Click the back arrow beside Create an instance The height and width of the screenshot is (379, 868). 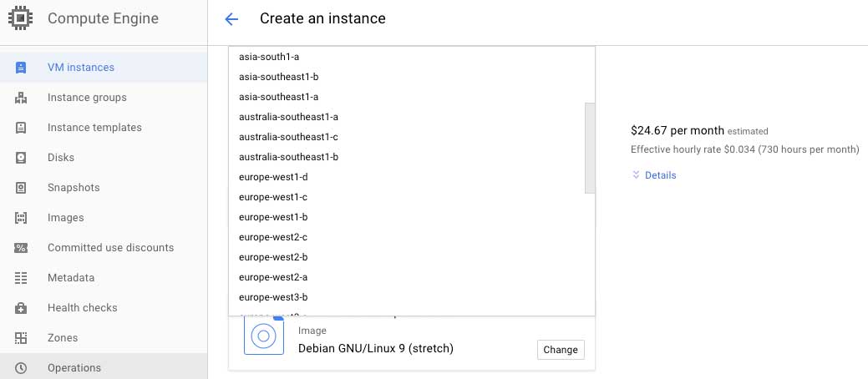(x=231, y=19)
